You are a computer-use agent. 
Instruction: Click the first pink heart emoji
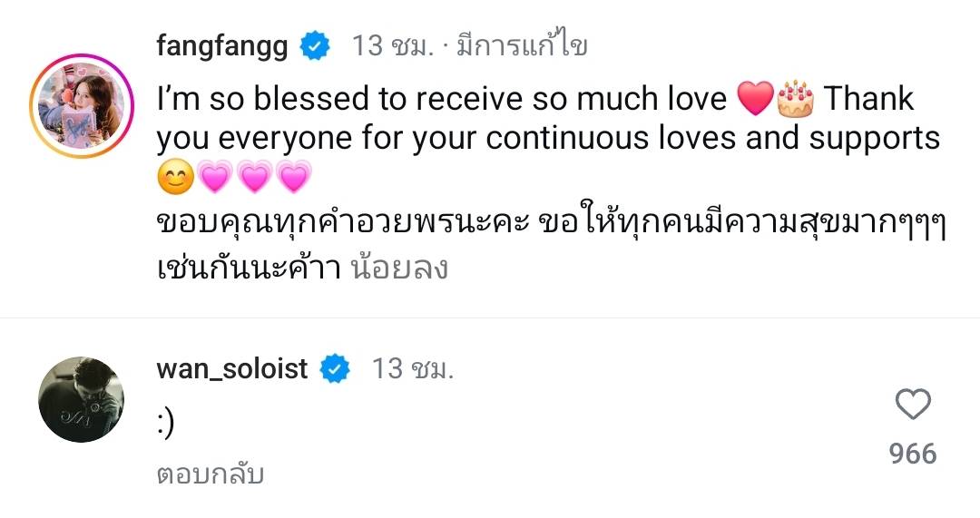[x=214, y=179]
